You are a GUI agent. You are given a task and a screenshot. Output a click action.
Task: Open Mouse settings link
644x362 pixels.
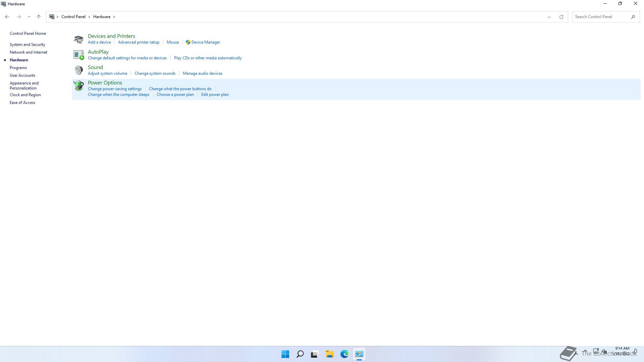coord(173,42)
